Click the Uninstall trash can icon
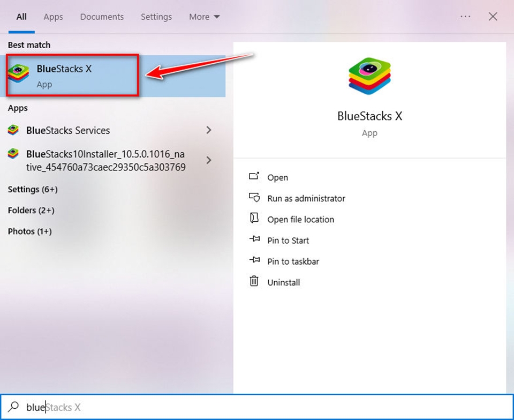514x420 pixels. coord(254,281)
